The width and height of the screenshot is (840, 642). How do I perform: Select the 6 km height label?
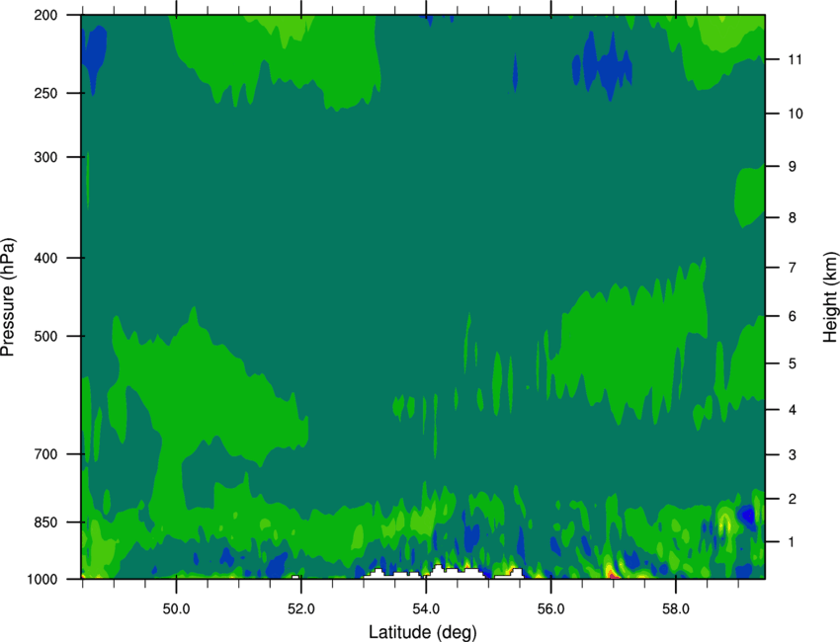(x=793, y=316)
